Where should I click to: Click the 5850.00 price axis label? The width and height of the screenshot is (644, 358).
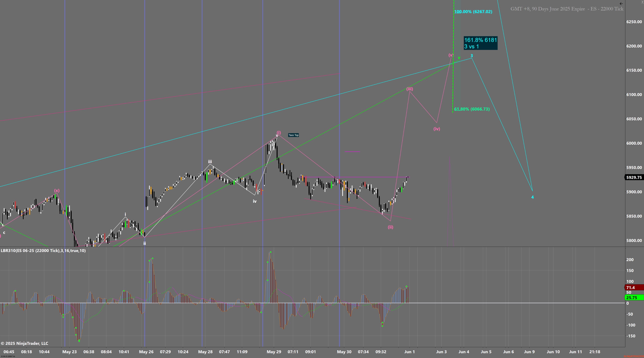(634, 216)
